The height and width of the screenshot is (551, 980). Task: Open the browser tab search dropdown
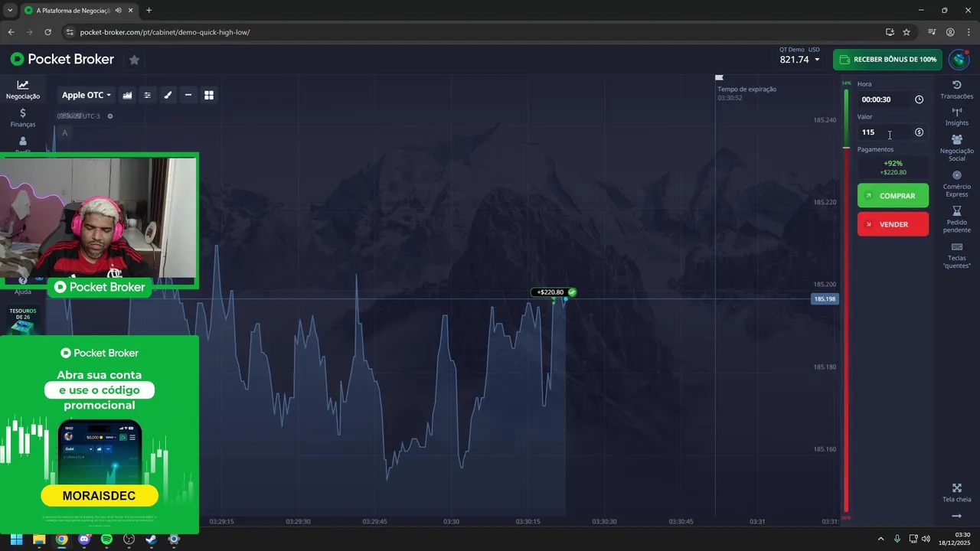coord(9,11)
